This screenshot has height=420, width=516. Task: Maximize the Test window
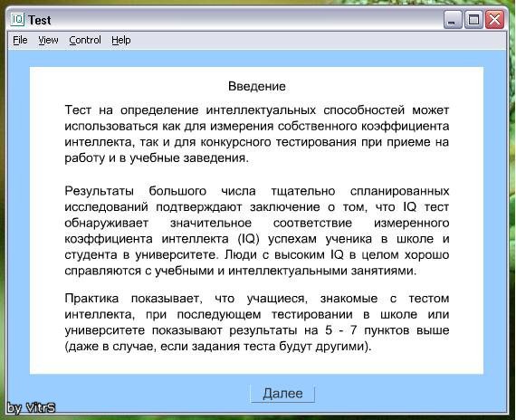click(473, 19)
